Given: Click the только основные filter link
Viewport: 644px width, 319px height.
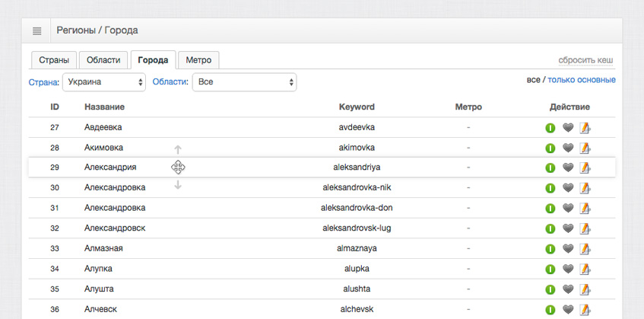Looking at the screenshot, I should [x=582, y=80].
